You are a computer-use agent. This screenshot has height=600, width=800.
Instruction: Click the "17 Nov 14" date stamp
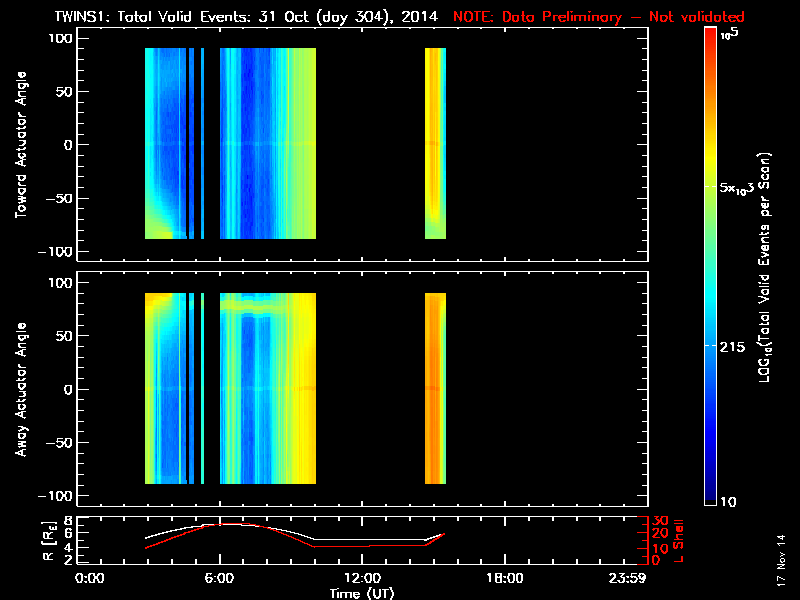click(x=779, y=565)
